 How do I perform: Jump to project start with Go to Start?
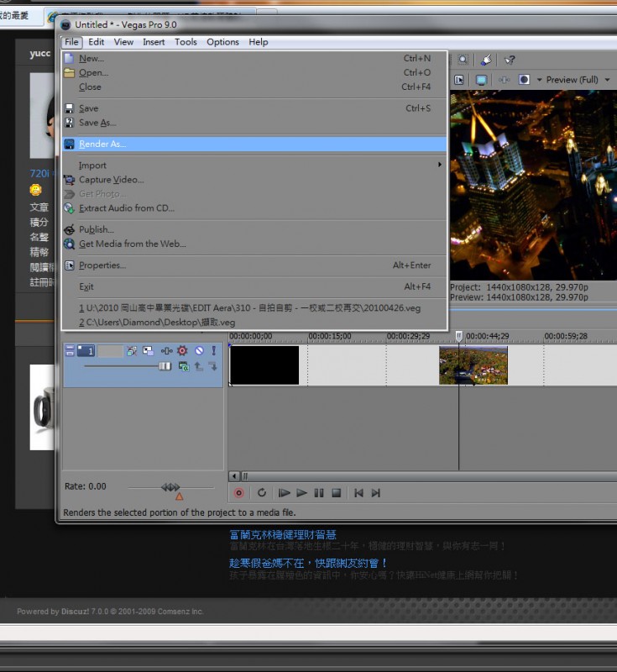click(x=358, y=493)
